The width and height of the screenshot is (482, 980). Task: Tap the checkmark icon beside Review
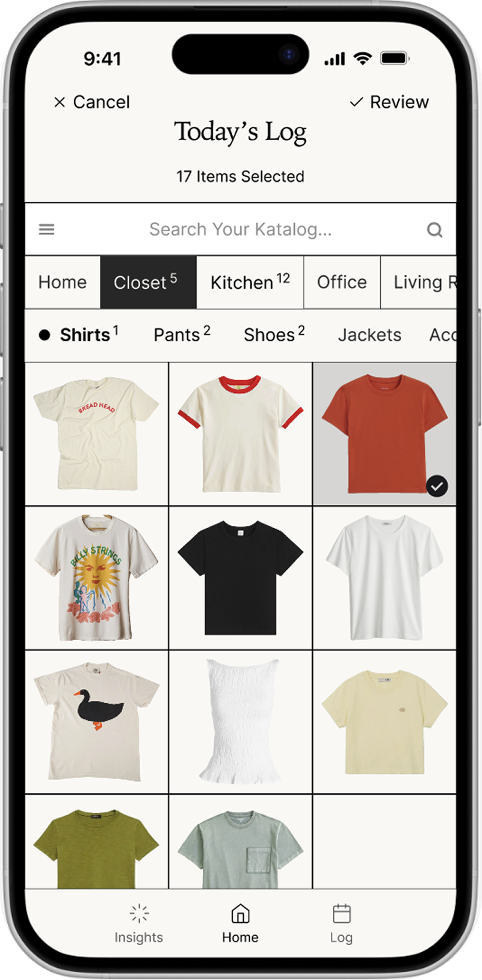(356, 102)
